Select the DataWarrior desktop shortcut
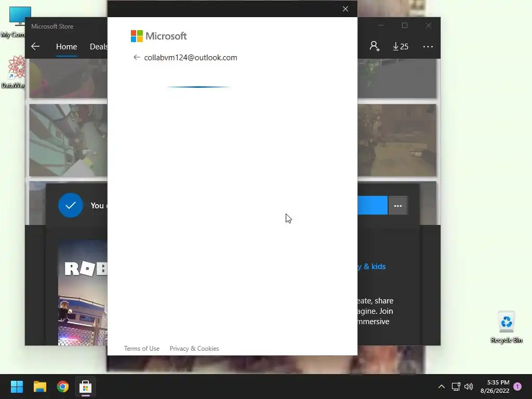The image size is (532, 399). (14, 72)
